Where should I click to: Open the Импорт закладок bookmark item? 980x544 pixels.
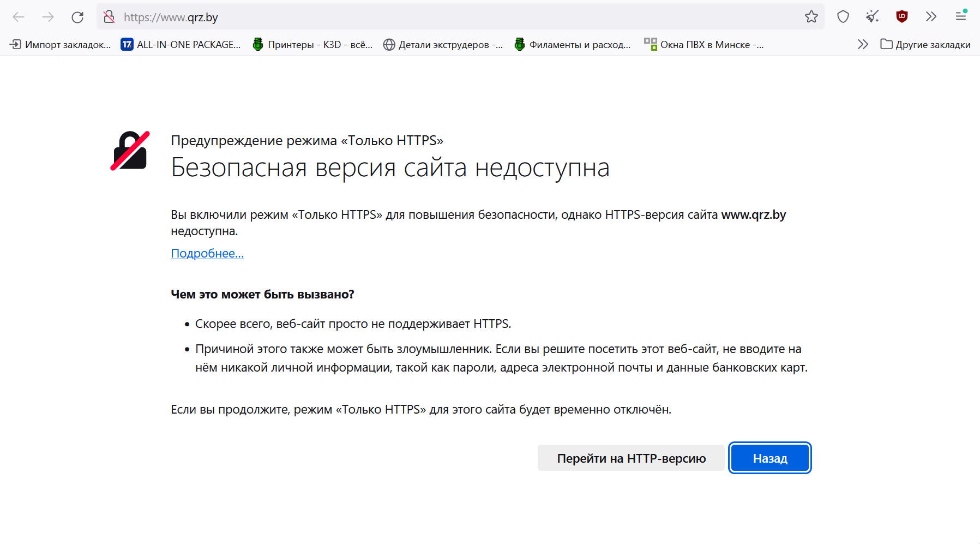click(61, 44)
